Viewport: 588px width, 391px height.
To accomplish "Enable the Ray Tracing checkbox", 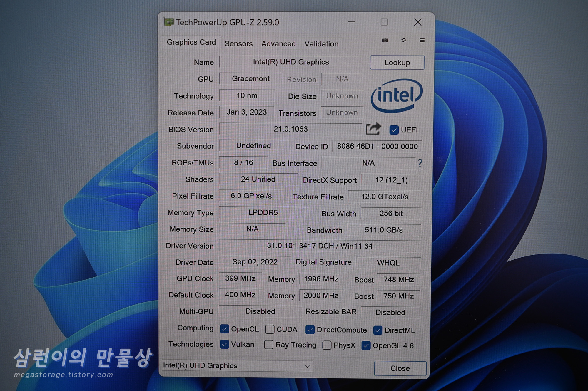I will tap(268, 345).
